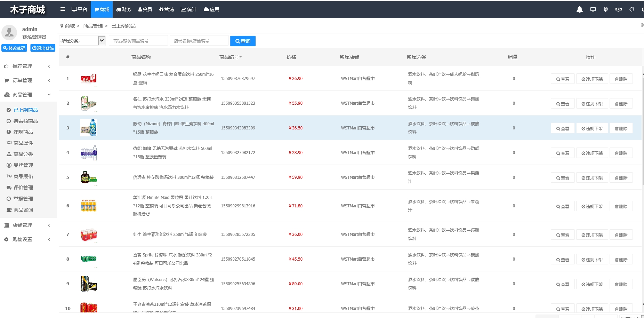Expand the 店铺管理 sidebar section
The height and width of the screenshot is (318, 644).
pyautogui.click(x=28, y=225)
